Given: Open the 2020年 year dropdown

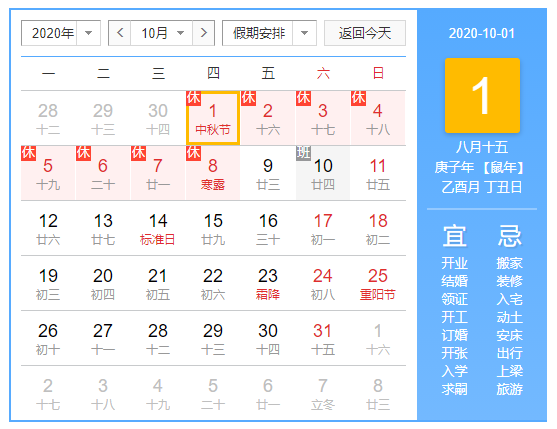Looking at the screenshot, I should (61, 33).
